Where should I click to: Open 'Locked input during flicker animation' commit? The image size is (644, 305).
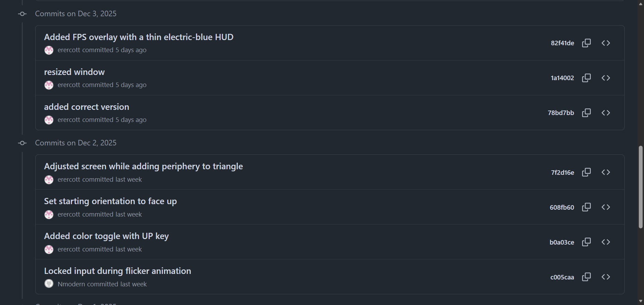pyautogui.click(x=118, y=271)
